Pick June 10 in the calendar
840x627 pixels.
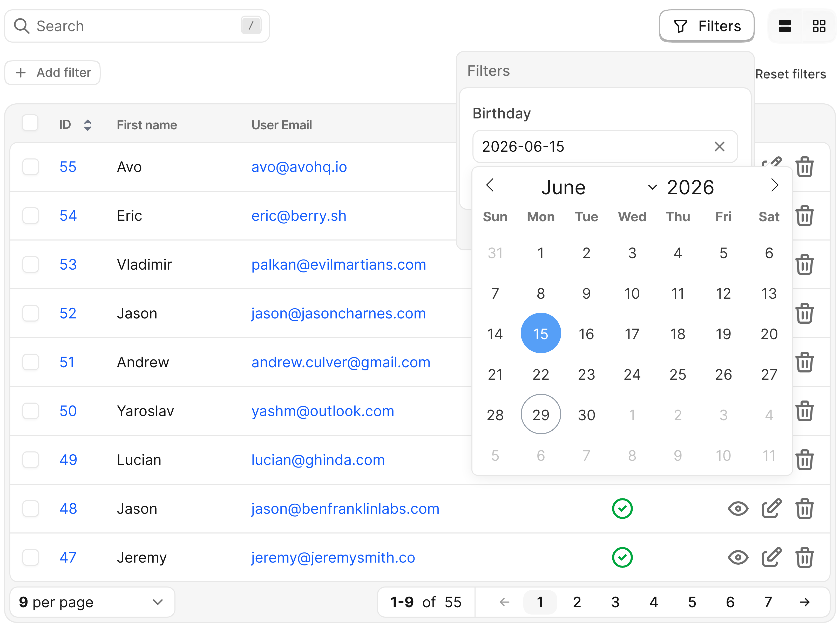pyautogui.click(x=632, y=293)
